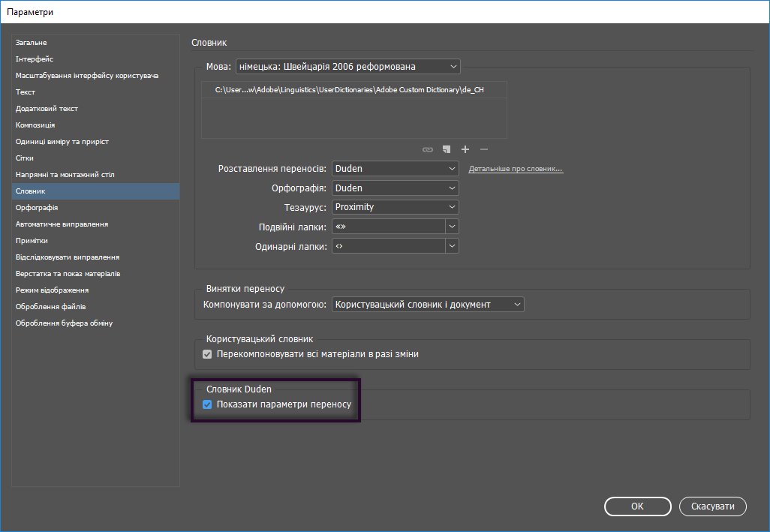The image size is (770, 532).
Task: Select the Словник category in sidebar
Action: click(x=96, y=191)
